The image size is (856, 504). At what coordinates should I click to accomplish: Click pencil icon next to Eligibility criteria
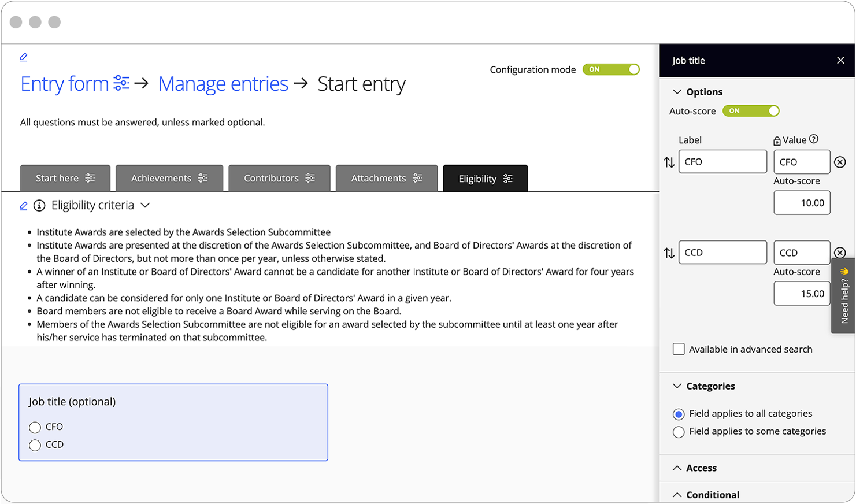pos(24,206)
